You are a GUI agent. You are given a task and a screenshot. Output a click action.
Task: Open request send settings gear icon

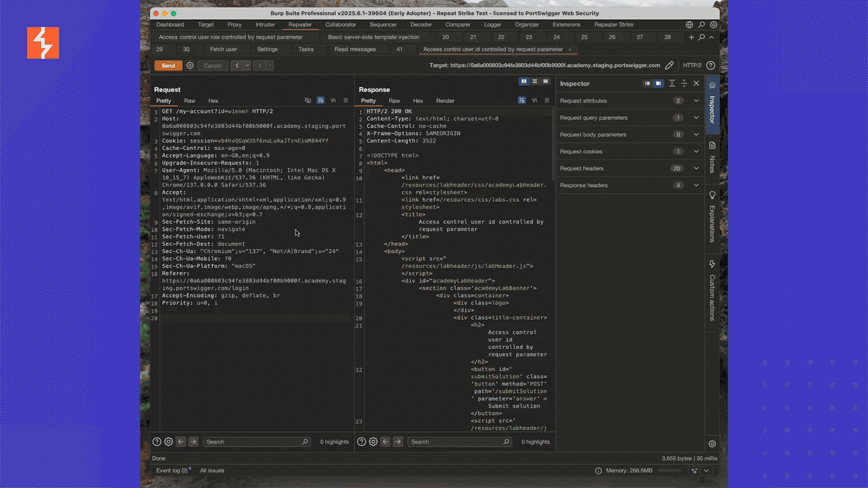pyautogui.click(x=190, y=65)
